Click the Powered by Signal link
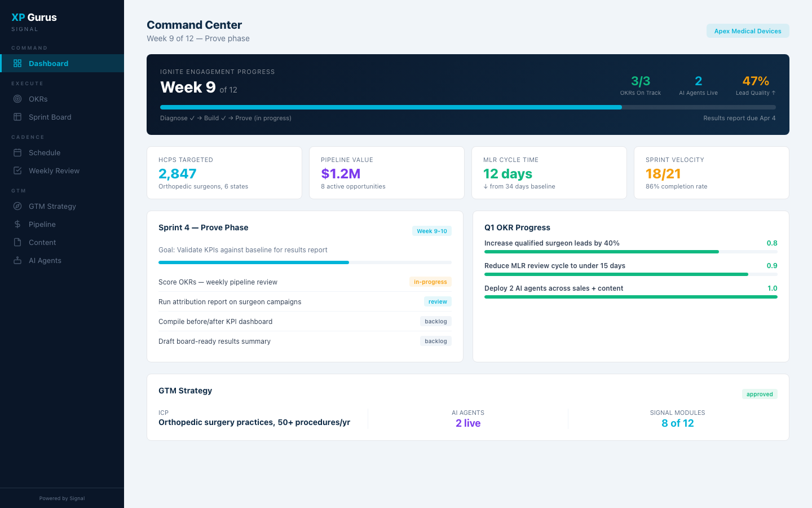 coord(61,498)
